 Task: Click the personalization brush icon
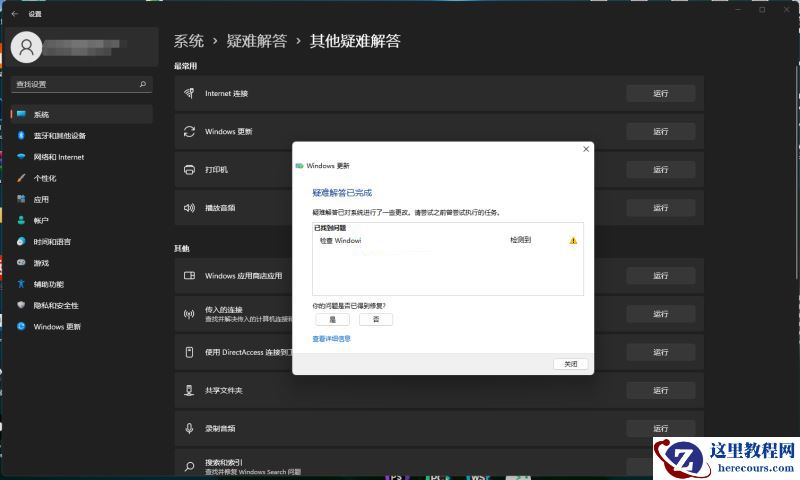click(x=21, y=178)
